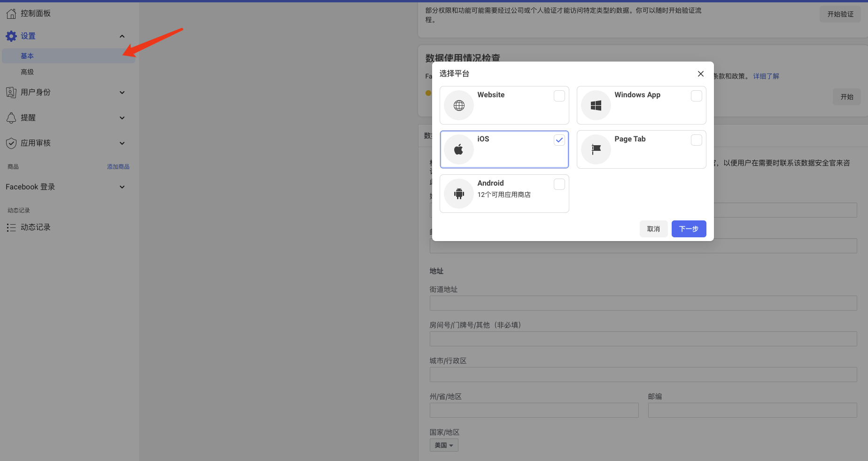Check the Windows App checkbox
Image resolution: width=868 pixels, height=461 pixels.
696,96
